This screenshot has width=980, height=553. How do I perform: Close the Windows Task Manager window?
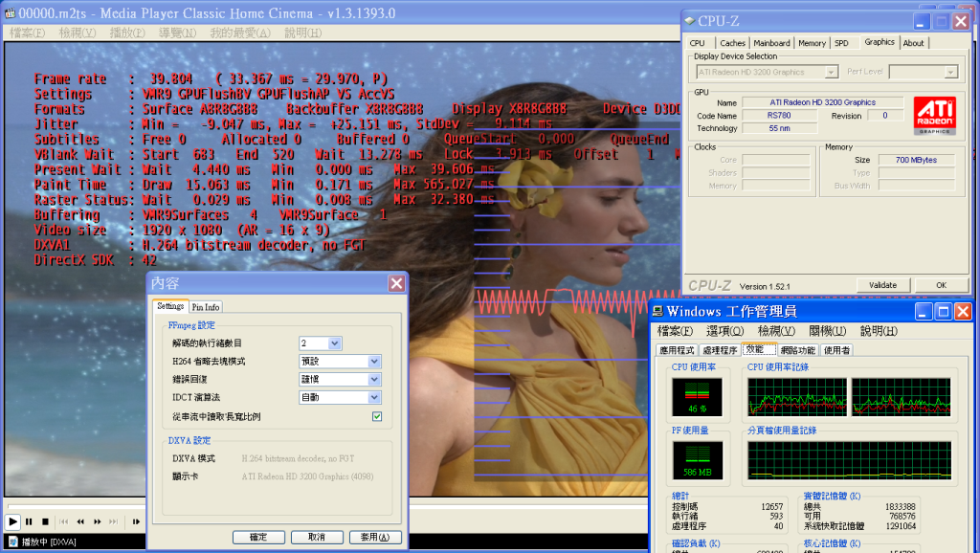[x=963, y=311]
